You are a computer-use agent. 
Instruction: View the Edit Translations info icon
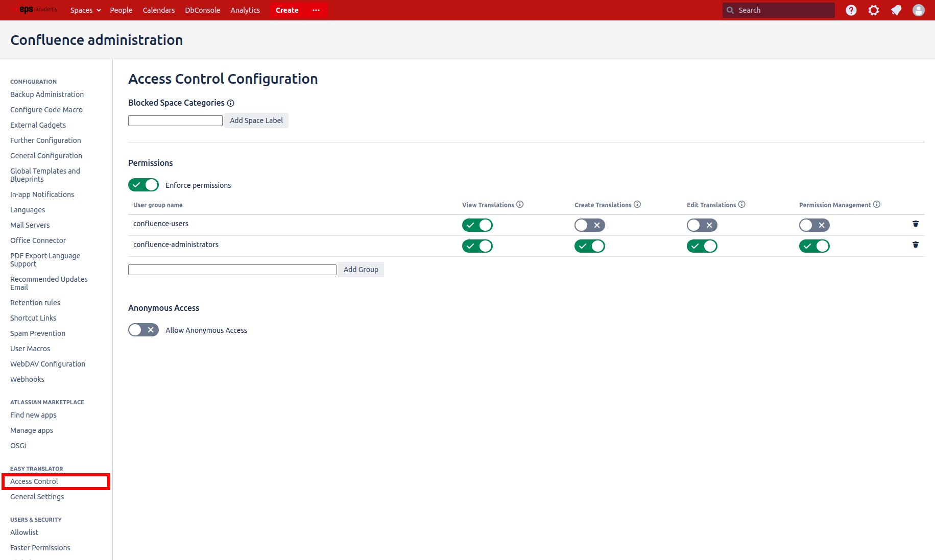coord(742,204)
